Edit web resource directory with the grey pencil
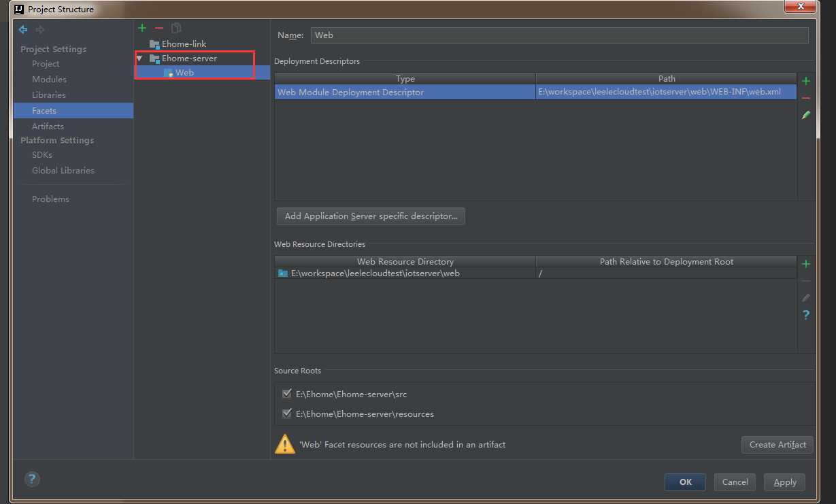This screenshot has height=504, width=836. click(806, 298)
